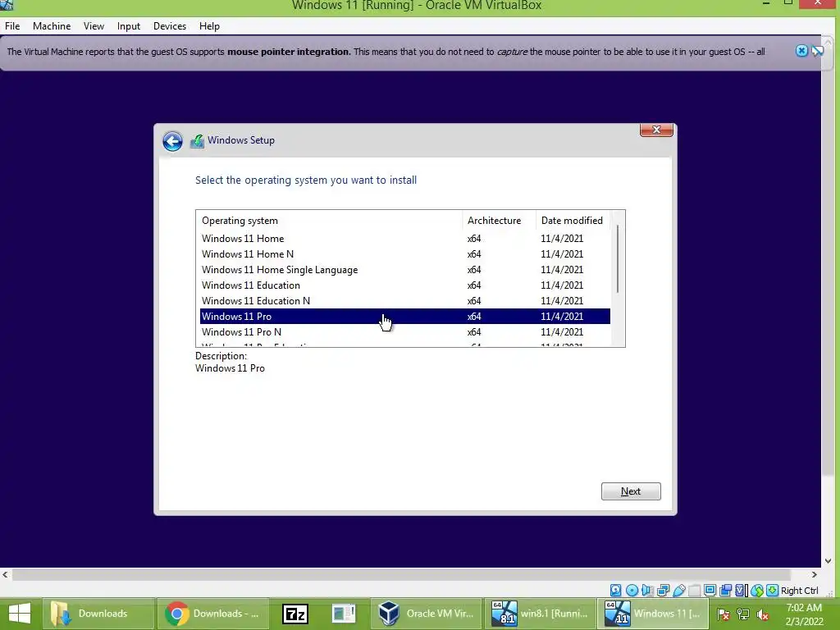Image resolution: width=840 pixels, height=630 pixels.
Task: Click the Next button
Action: click(x=631, y=491)
